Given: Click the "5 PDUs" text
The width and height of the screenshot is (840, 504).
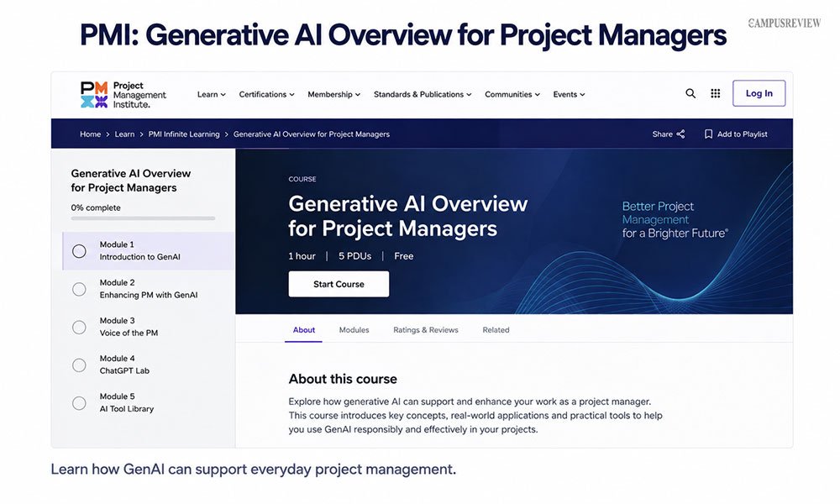Looking at the screenshot, I should tap(354, 256).
